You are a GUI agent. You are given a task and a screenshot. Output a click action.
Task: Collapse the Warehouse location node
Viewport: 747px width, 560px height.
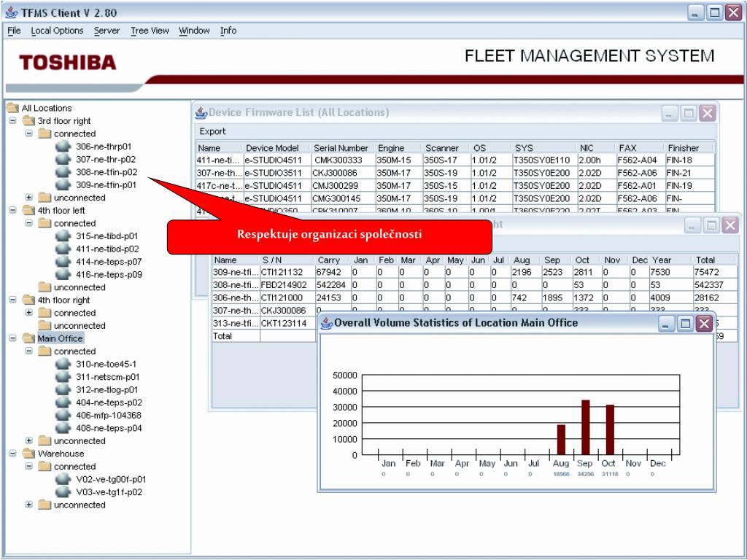click(13, 454)
